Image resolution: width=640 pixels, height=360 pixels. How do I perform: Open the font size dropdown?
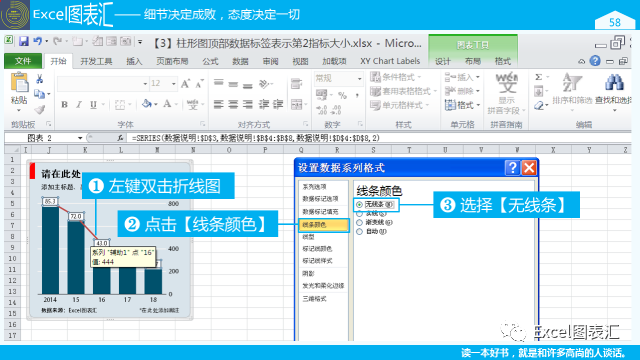[174, 84]
